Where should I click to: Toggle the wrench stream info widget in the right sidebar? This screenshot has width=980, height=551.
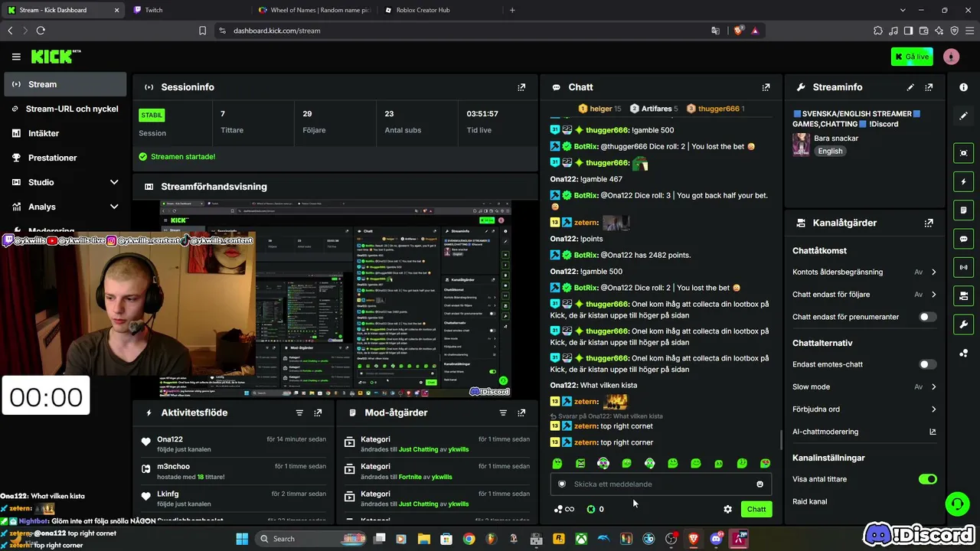point(963,324)
